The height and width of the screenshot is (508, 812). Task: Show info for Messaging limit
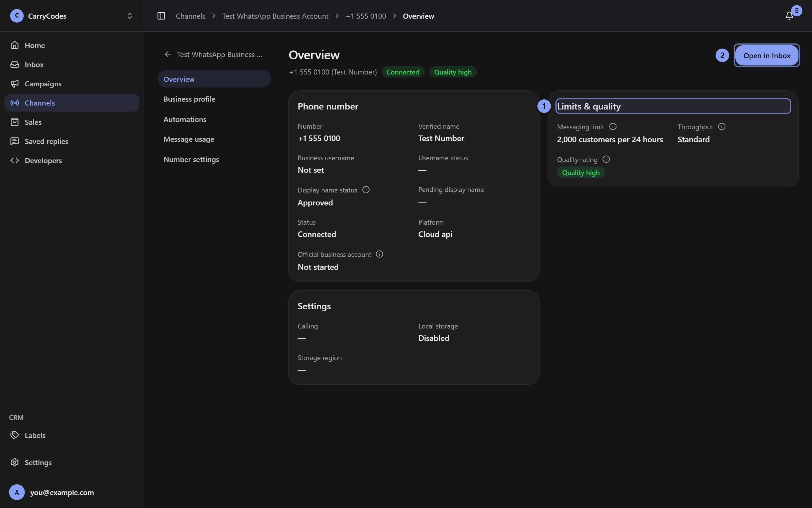613,127
